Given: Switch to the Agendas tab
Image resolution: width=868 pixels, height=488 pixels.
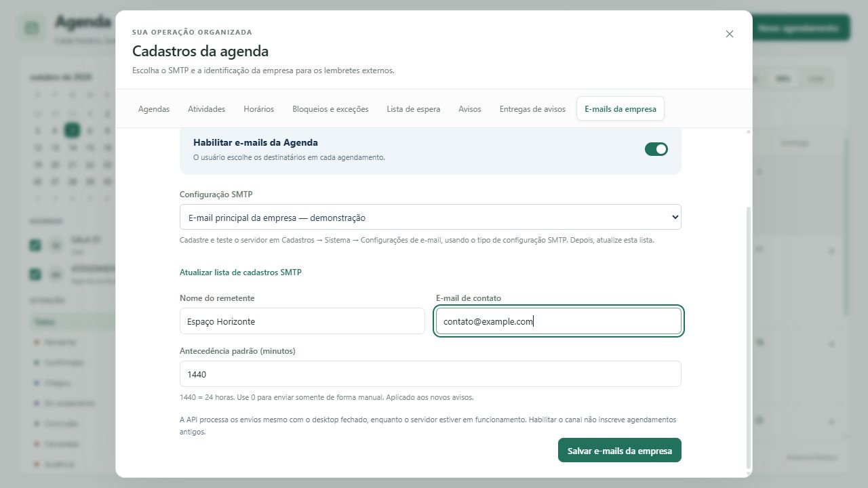Looking at the screenshot, I should pyautogui.click(x=154, y=108).
